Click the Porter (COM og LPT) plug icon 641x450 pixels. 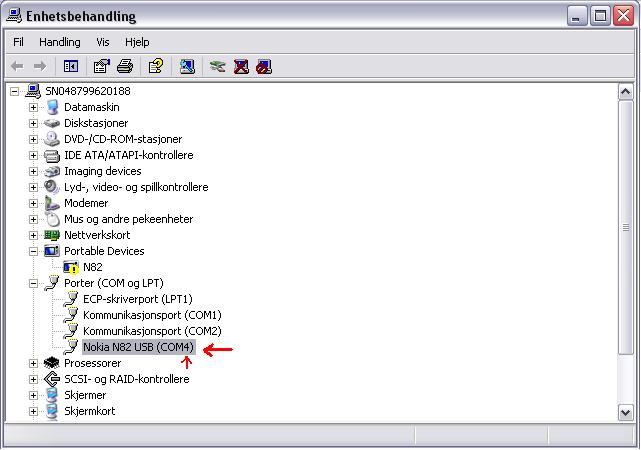click(x=52, y=283)
